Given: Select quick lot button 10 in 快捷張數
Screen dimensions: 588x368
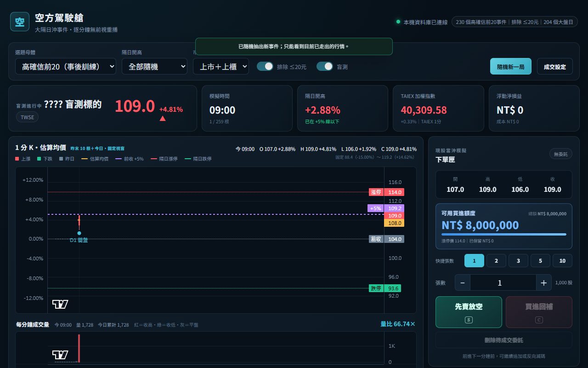Looking at the screenshot, I should 562,261.
